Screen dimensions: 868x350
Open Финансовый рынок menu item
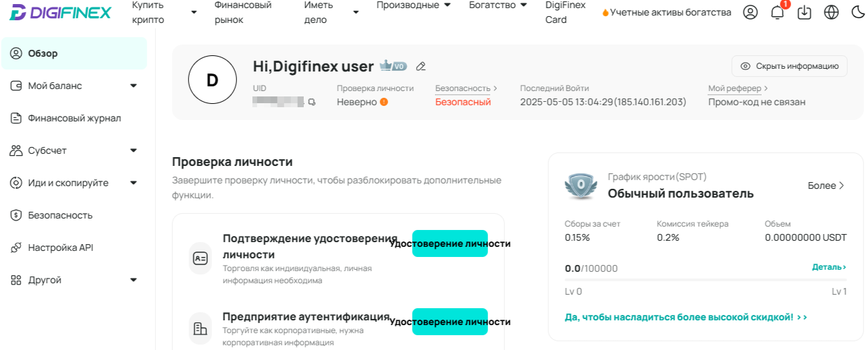point(243,12)
